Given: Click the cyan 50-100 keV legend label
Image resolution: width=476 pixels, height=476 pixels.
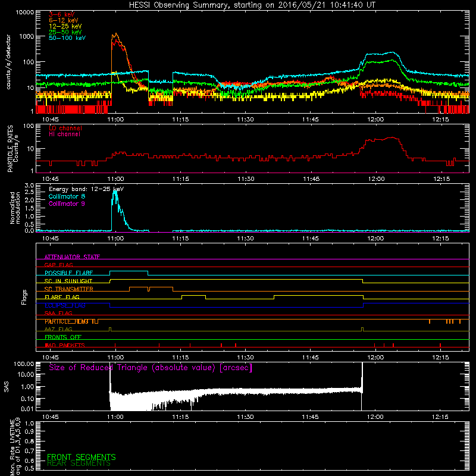Looking at the screenshot, I should click(67, 38).
